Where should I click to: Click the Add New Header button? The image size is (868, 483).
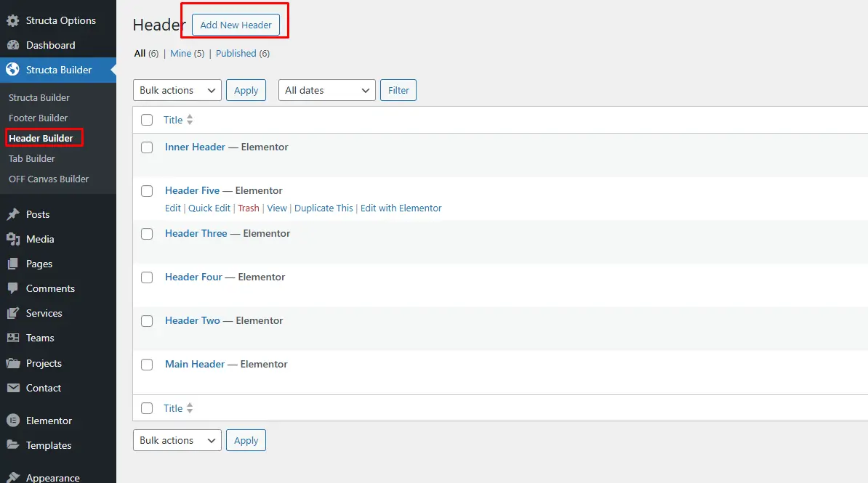(236, 25)
